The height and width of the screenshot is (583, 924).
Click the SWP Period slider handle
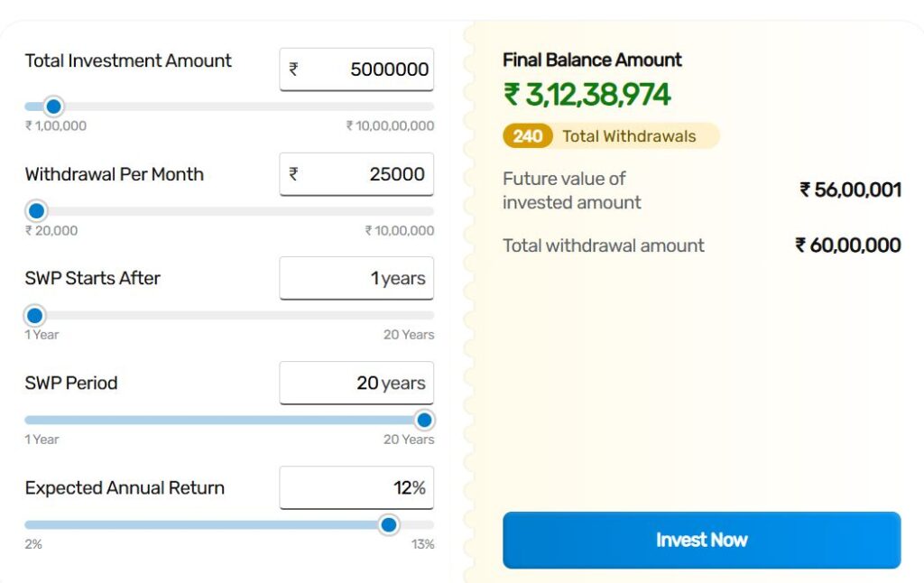424,421
